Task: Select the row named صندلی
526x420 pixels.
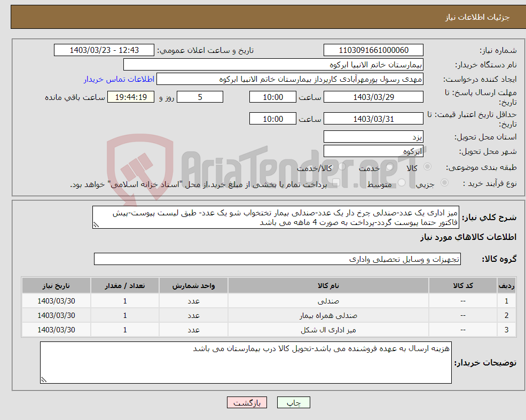Action: tap(269, 301)
